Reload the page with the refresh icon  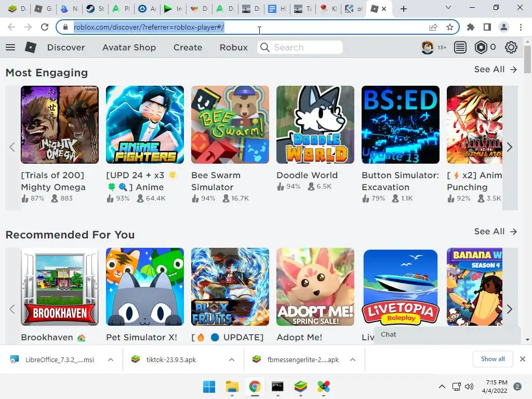click(x=45, y=27)
